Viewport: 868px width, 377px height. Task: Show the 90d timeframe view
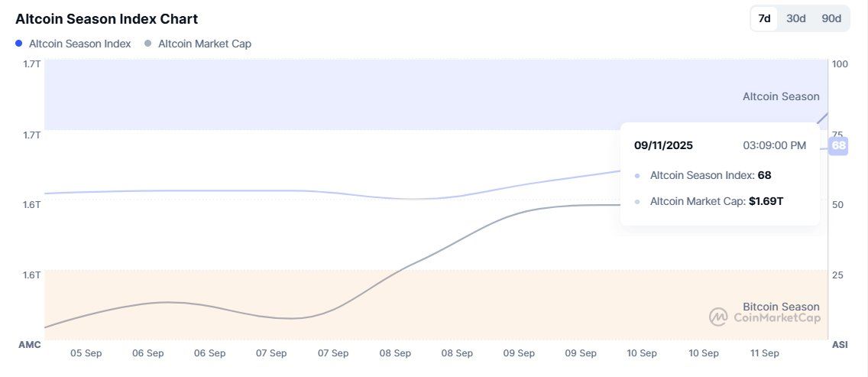831,18
